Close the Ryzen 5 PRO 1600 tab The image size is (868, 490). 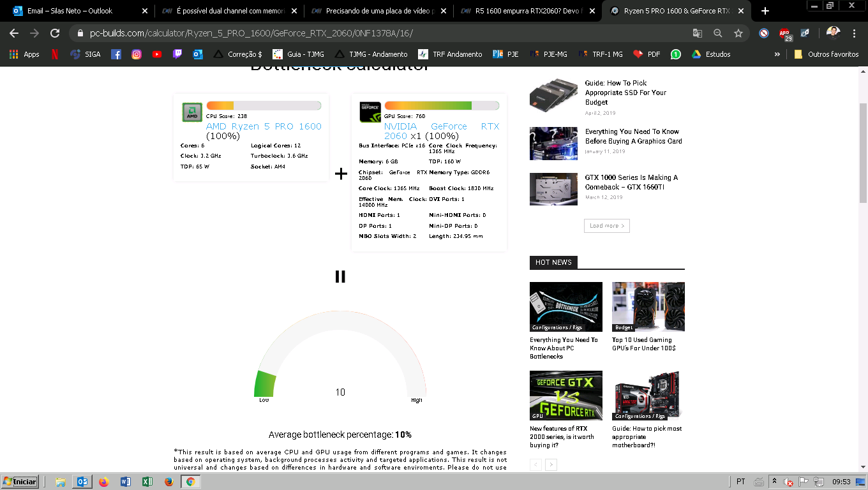pos(742,11)
